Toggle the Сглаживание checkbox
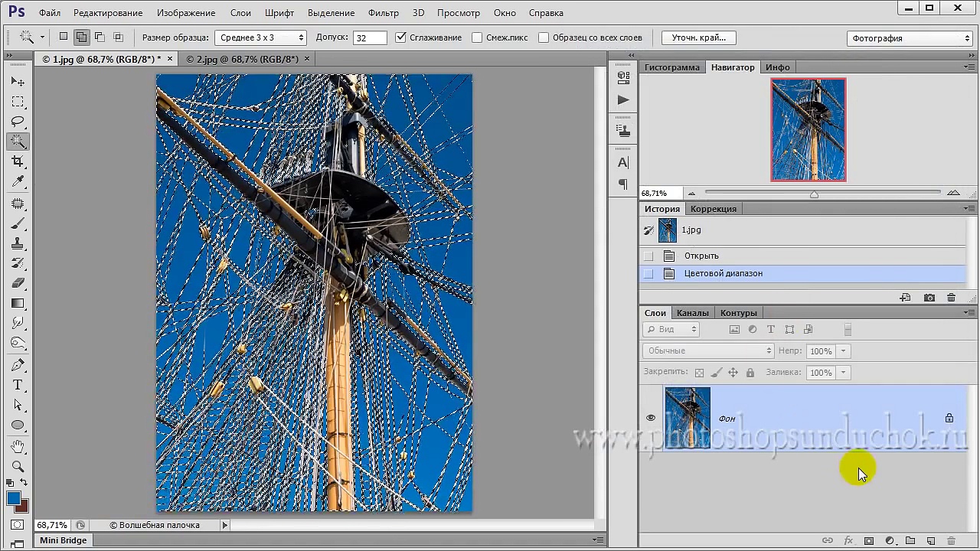The width and height of the screenshot is (980, 551). [401, 37]
